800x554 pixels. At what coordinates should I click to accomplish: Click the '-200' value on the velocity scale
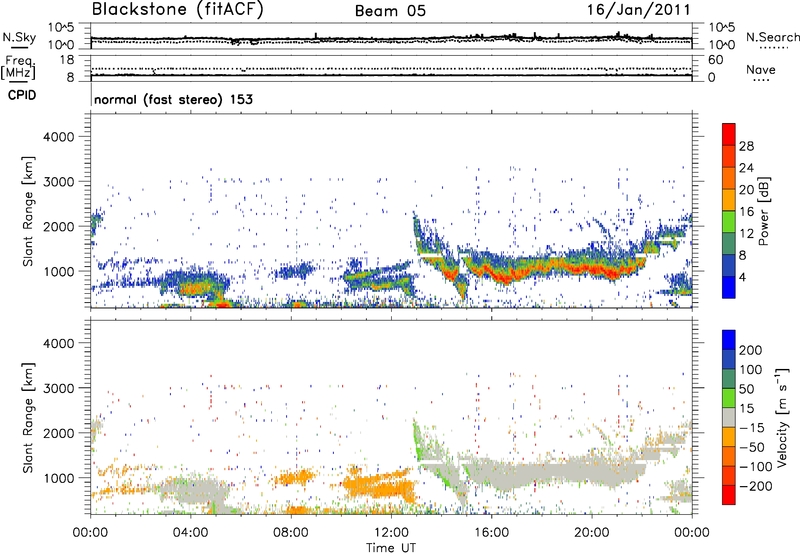tap(756, 486)
